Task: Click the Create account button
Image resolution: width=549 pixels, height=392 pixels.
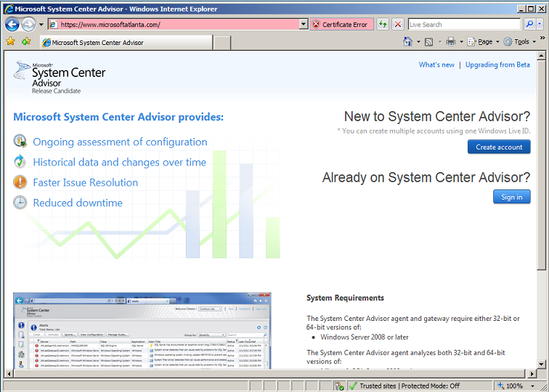Action: point(499,147)
